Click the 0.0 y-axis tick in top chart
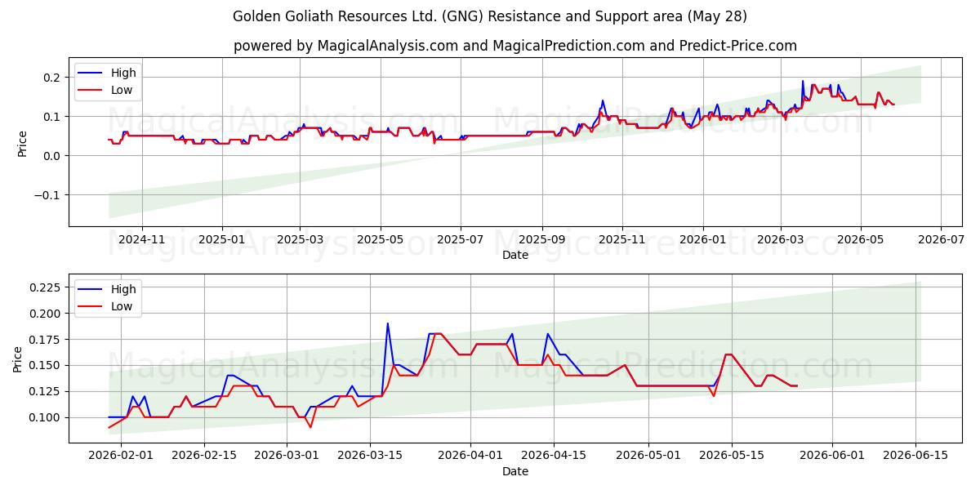 52,155
